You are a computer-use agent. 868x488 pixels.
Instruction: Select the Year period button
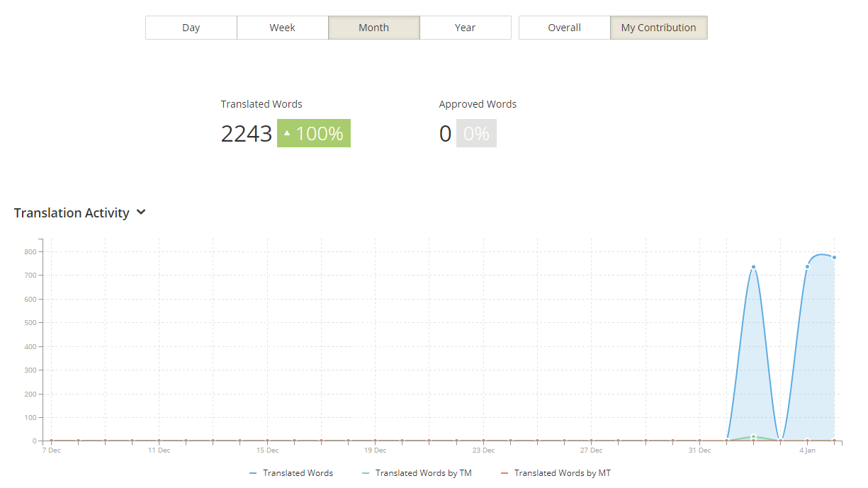(466, 28)
